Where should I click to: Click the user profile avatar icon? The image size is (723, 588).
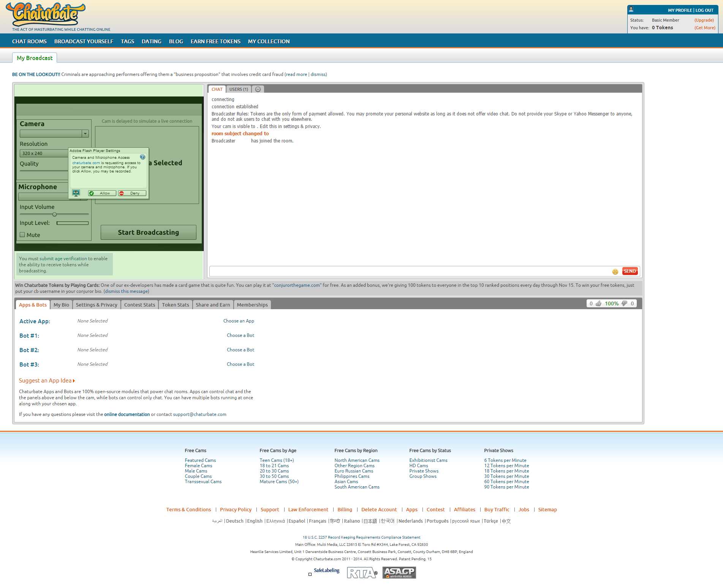coord(631,9)
